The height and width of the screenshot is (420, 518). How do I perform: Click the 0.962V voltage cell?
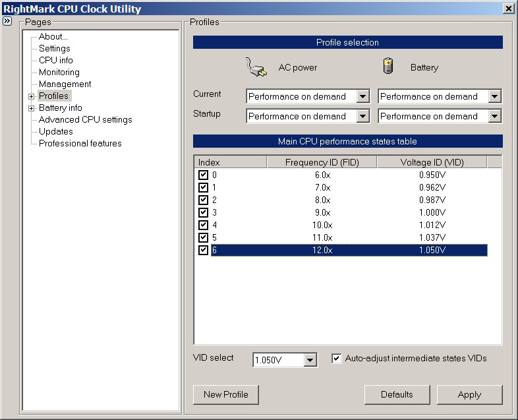click(432, 187)
